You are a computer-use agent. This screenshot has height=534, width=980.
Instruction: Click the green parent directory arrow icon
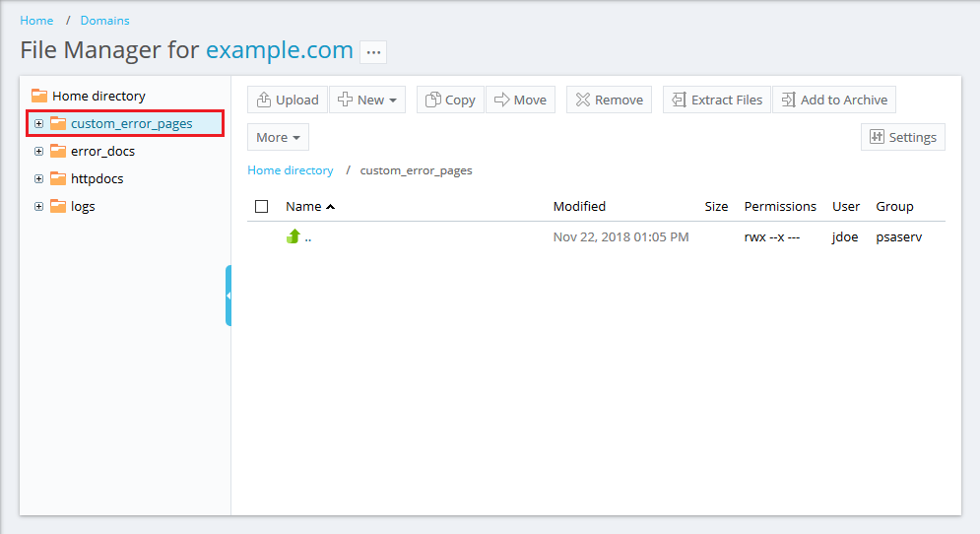click(x=293, y=236)
